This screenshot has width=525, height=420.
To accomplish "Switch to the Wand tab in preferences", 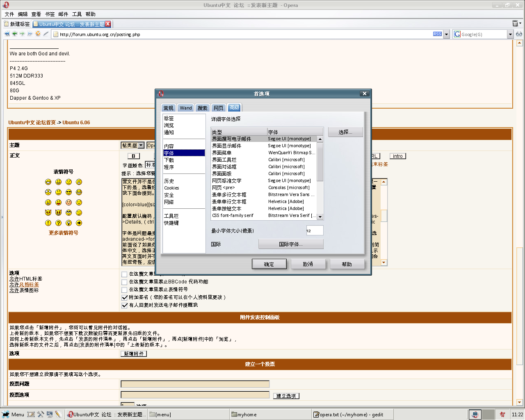I will (x=185, y=108).
